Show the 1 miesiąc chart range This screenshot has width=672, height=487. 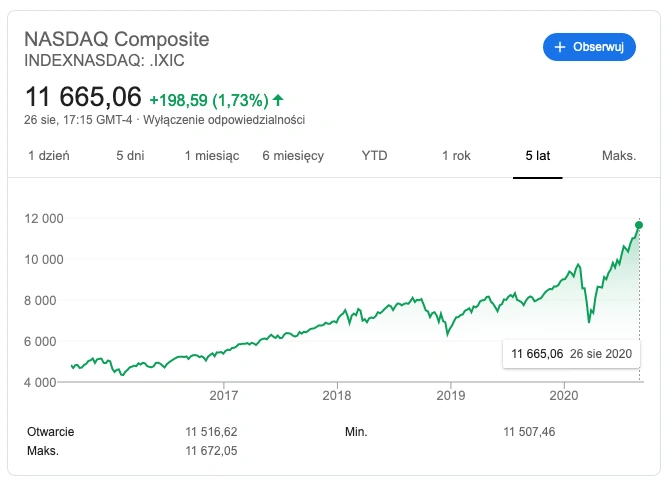[212, 156]
